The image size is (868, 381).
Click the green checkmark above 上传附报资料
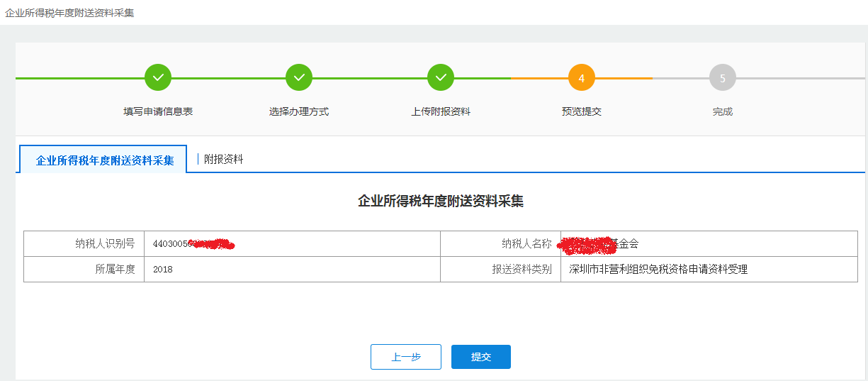[441, 77]
